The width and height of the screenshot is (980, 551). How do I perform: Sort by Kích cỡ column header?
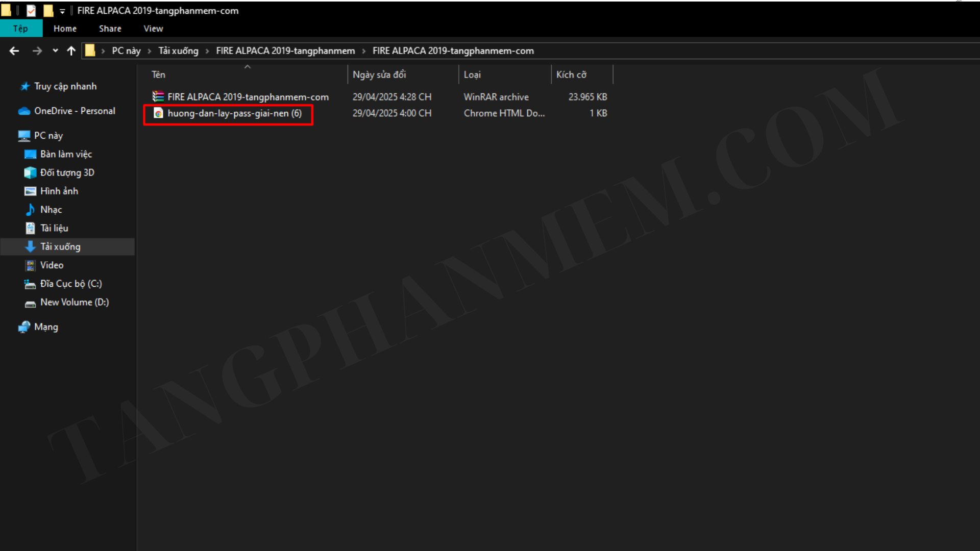pyautogui.click(x=571, y=74)
